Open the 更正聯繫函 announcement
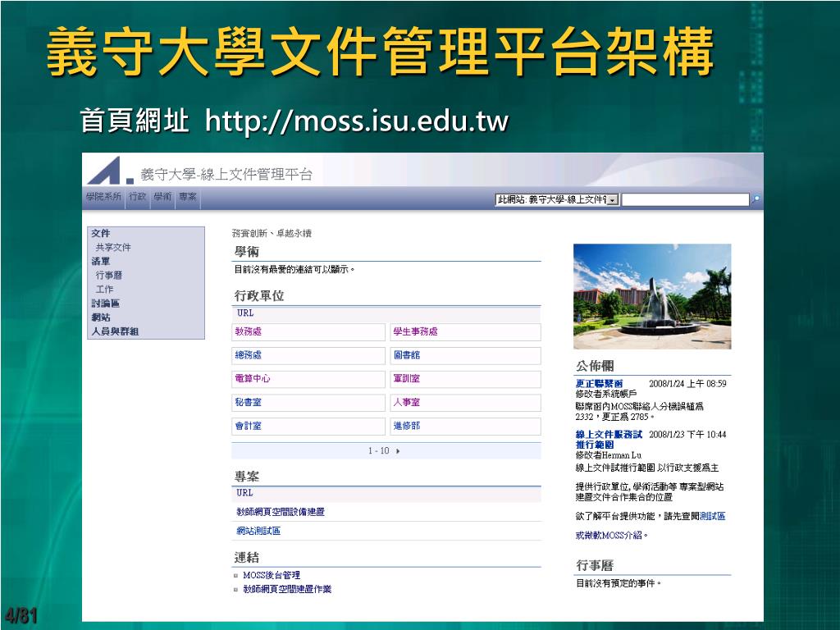840x630 pixels. (599, 384)
